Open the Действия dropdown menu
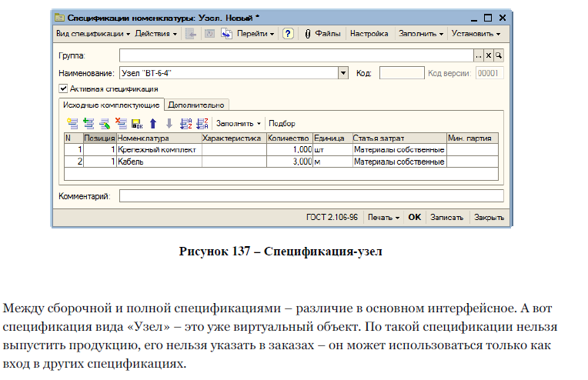 pyautogui.click(x=155, y=34)
